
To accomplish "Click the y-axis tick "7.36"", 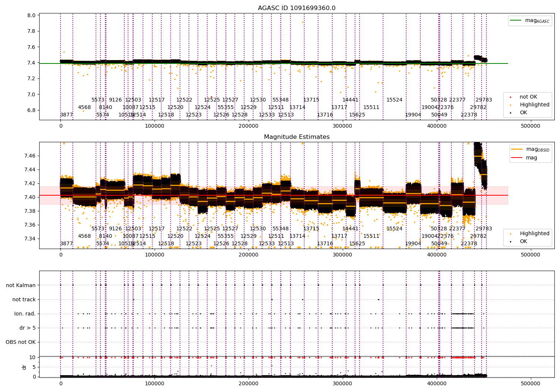I will (x=30, y=225).
